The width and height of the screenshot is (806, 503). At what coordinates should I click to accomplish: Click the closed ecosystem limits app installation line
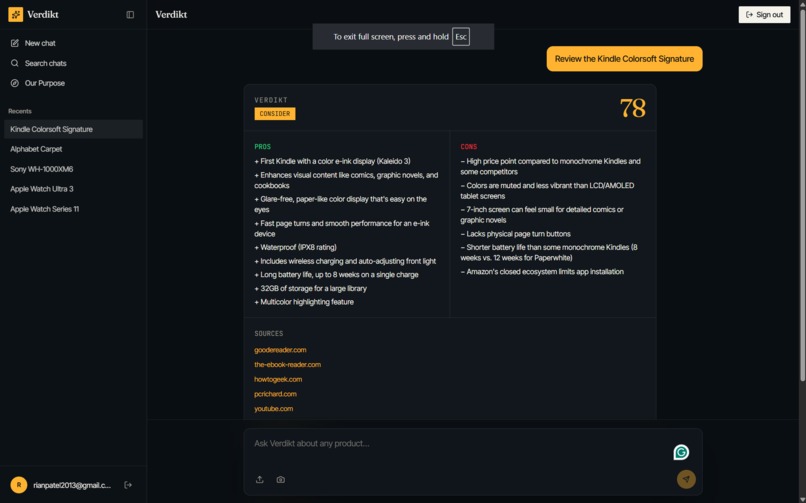click(x=542, y=272)
